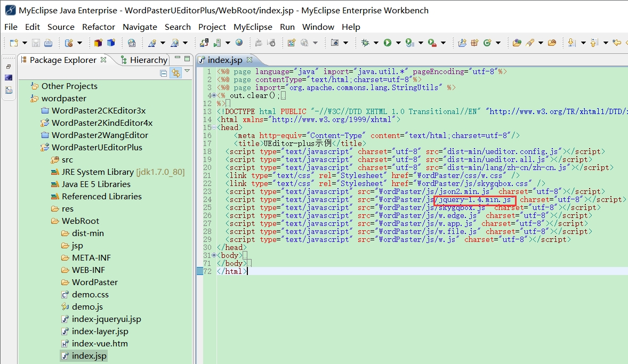Screen dimensions: 628x364
Task: Click the blue cube toolbar icon
Action: click(111, 43)
